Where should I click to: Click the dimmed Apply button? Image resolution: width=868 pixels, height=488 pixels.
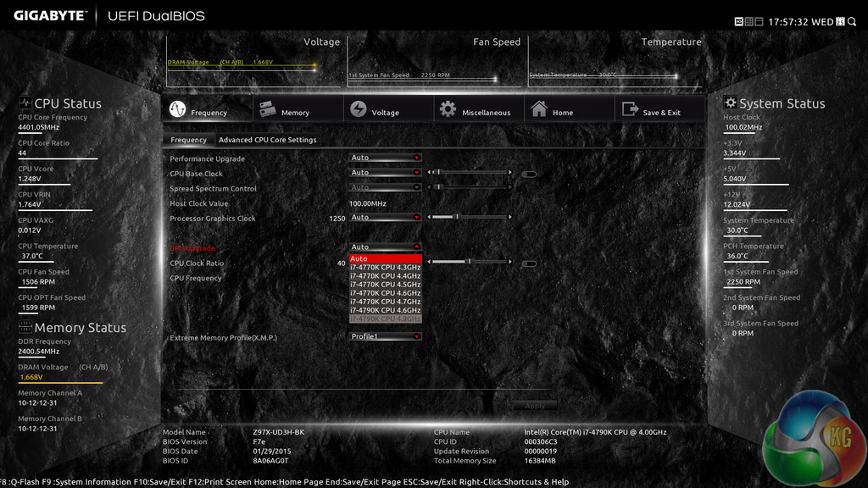535,406
